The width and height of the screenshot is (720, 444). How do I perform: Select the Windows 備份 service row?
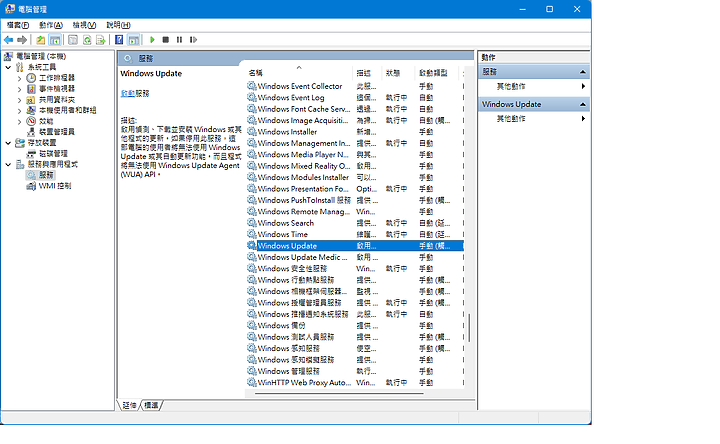[x=355, y=326]
